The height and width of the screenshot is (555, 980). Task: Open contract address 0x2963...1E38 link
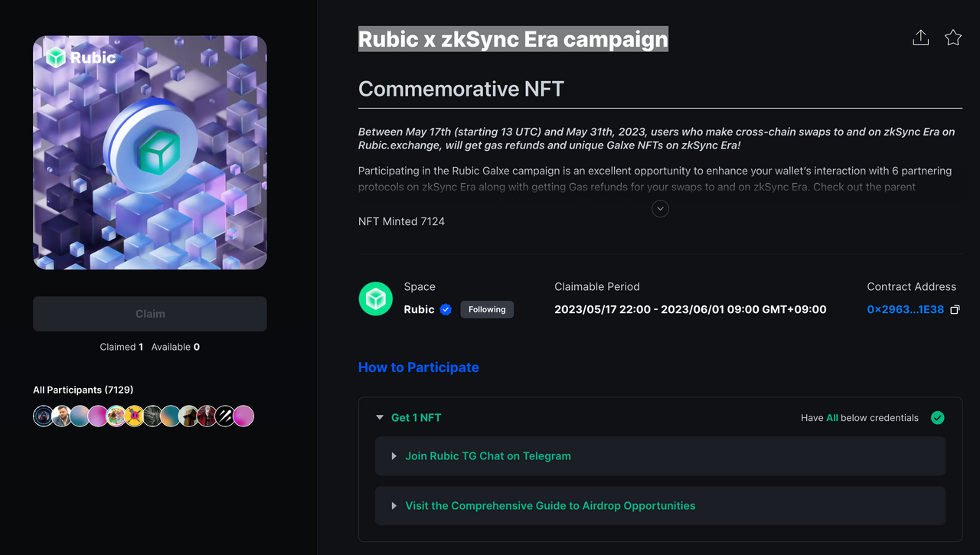pos(905,310)
